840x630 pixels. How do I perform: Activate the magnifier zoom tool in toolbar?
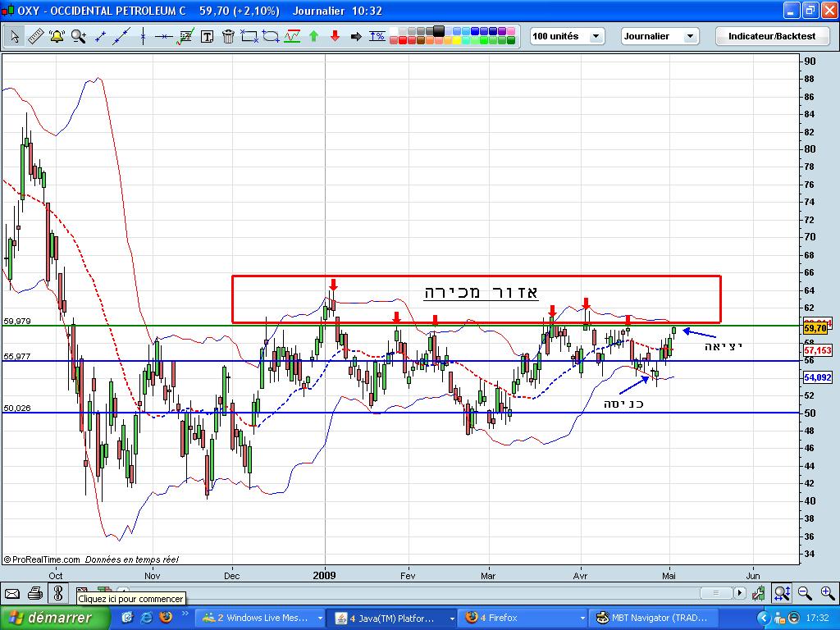point(79,36)
